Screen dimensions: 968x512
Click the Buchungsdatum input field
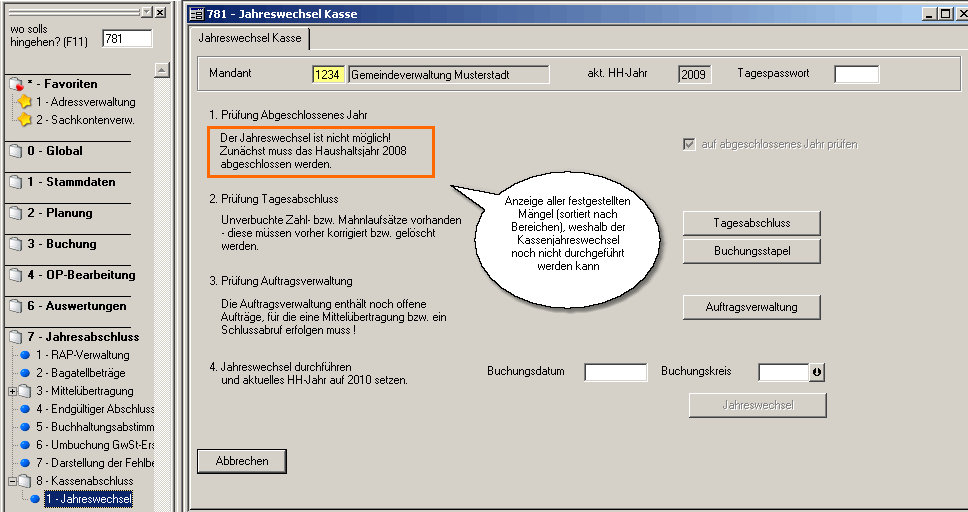click(615, 372)
